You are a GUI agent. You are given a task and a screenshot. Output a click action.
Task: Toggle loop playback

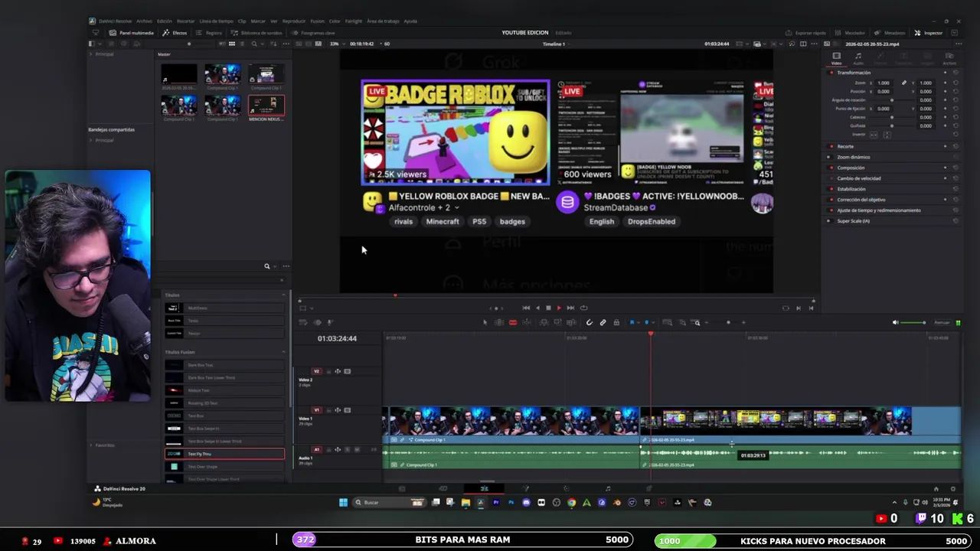[583, 308]
